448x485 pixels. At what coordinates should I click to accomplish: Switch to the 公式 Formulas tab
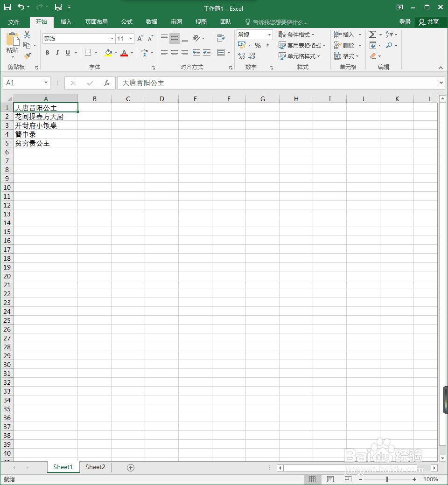[x=126, y=21]
